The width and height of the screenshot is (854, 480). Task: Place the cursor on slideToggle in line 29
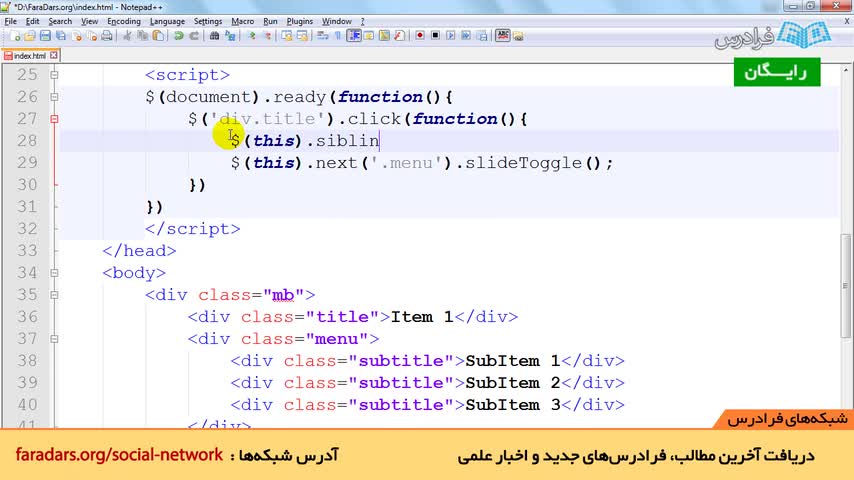pos(523,163)
